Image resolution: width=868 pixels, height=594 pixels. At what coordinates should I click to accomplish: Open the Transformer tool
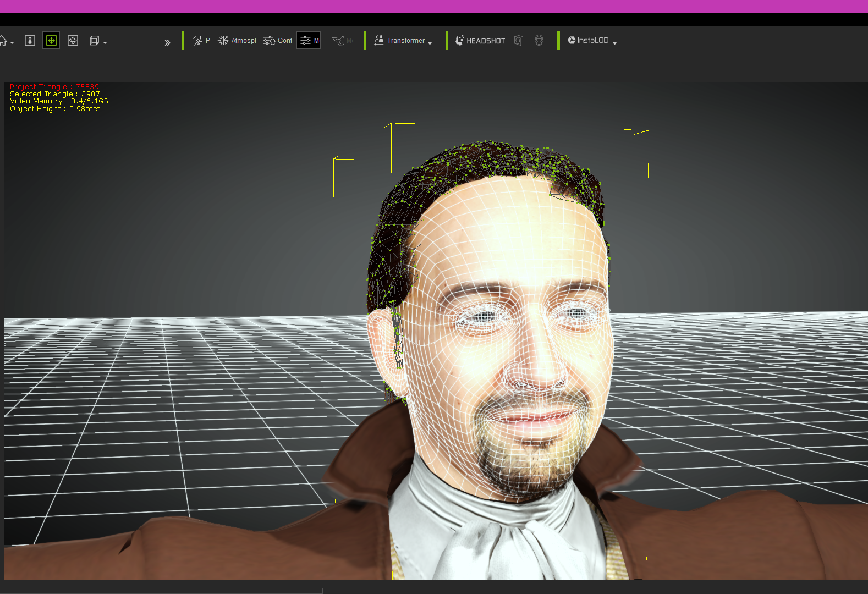(399, 41)
